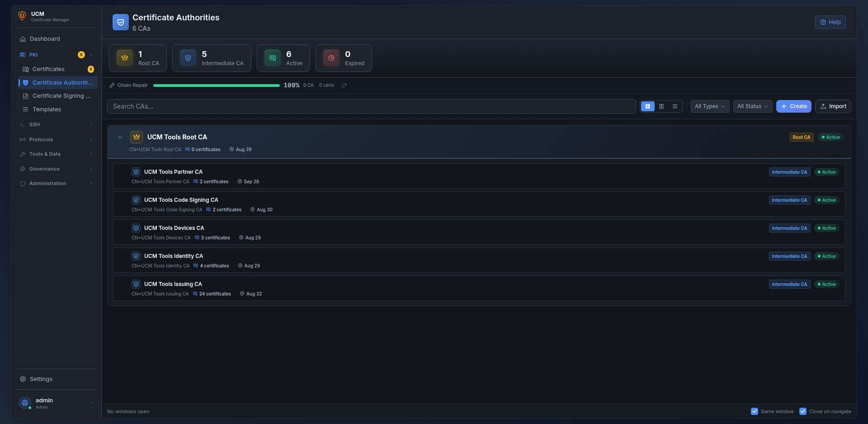Image resolution: width=868 pixels, height=424 pixels.
Task: Open the All Types filter dropdown
Action: [x=710, y=106]
